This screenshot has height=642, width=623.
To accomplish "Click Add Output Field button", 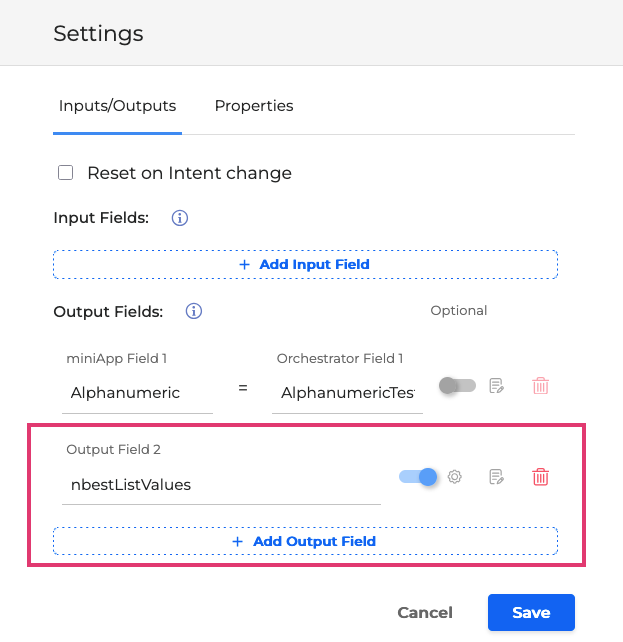I will (x=305, y=541).
